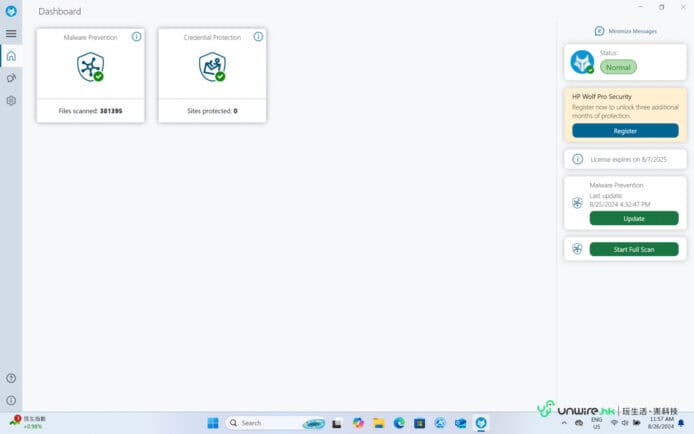Screen dimensions: 694x434
Task: Collapse panel with Minimize Messages
Action: (x=626, y=31)
